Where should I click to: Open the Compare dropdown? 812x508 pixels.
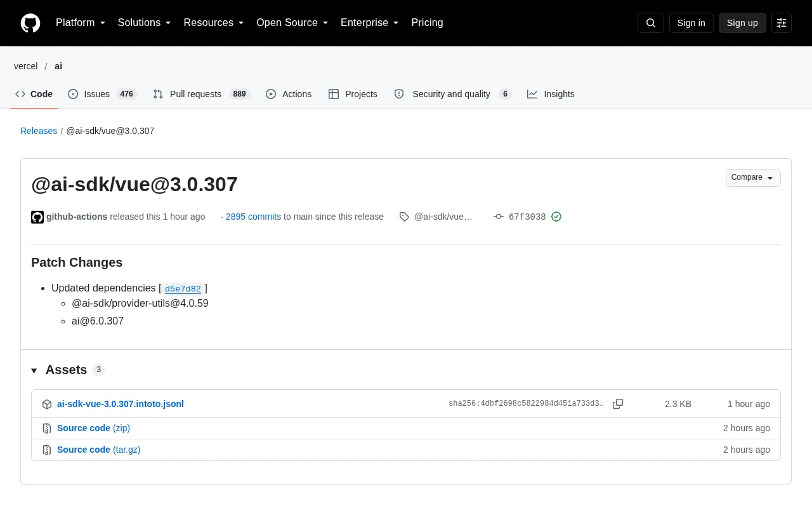point(753,178)
